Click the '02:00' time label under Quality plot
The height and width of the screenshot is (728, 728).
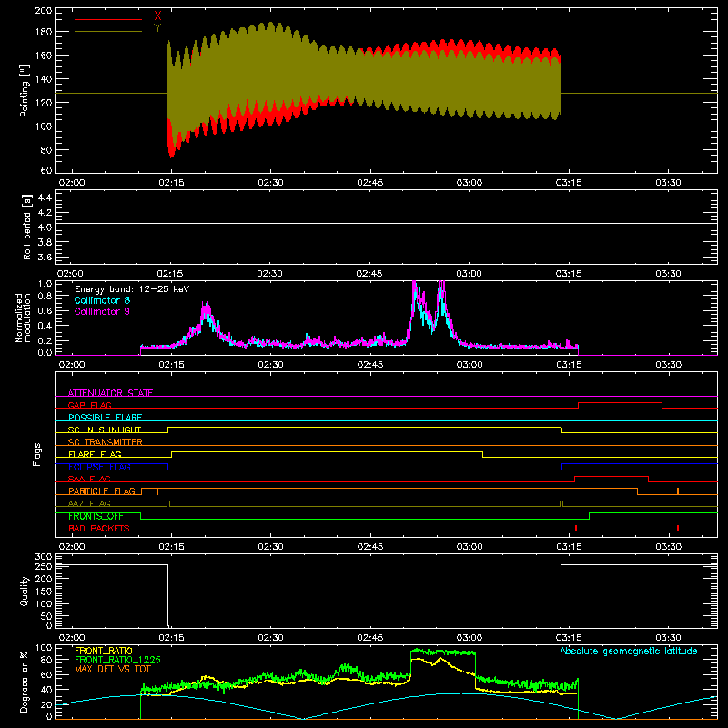72,638
